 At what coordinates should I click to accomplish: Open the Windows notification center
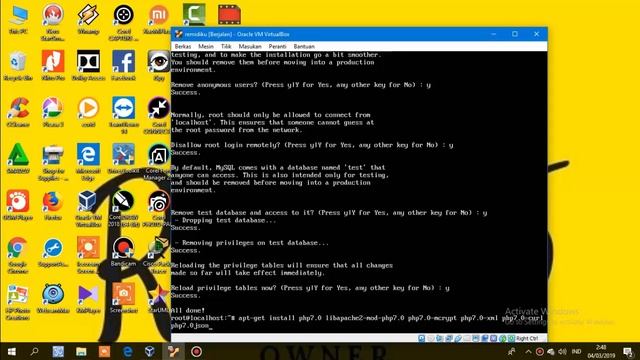coord(628,351)
